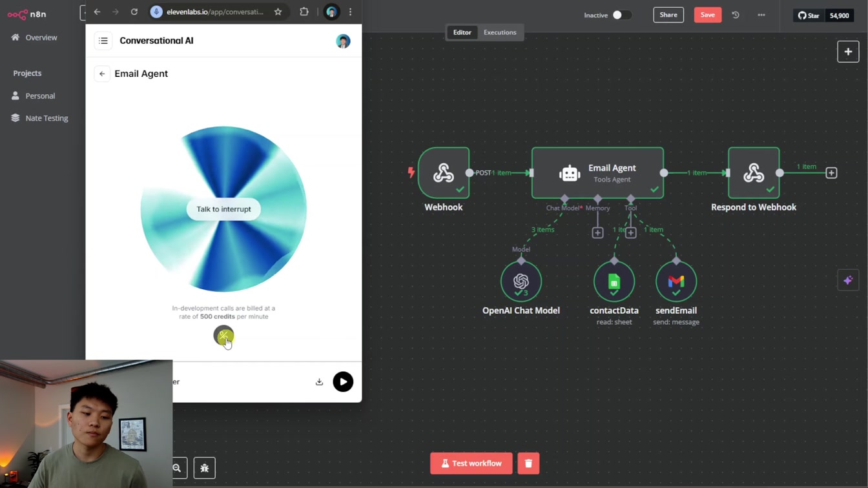Toggle the Inactive workflow switch
The image size is (868, 488).
point(622,15)
